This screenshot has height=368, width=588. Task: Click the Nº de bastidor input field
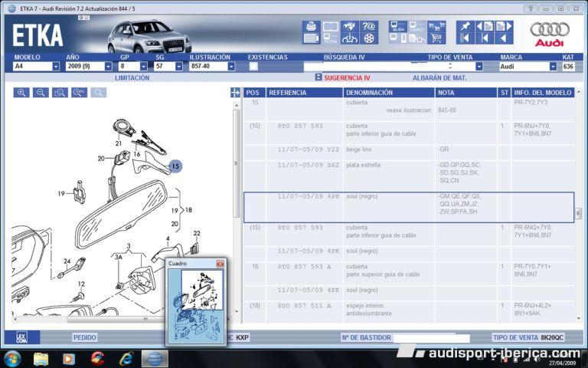point(431,338)
